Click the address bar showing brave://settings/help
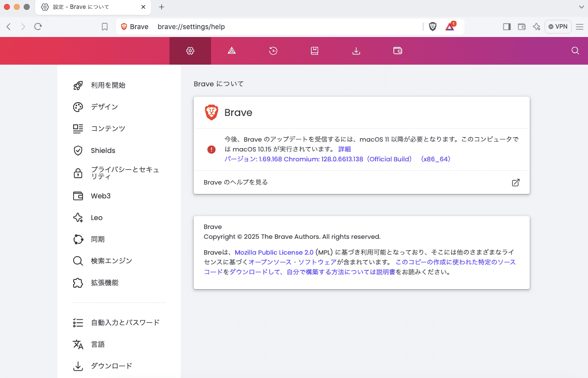The height and width of the screenshot is (378, 588). pos(198,26)
